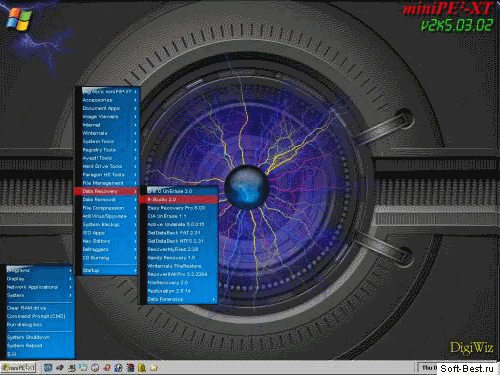Screen dimensions: 500x375
Task: Click the clock in the system tray
Action: coord(428,368)
